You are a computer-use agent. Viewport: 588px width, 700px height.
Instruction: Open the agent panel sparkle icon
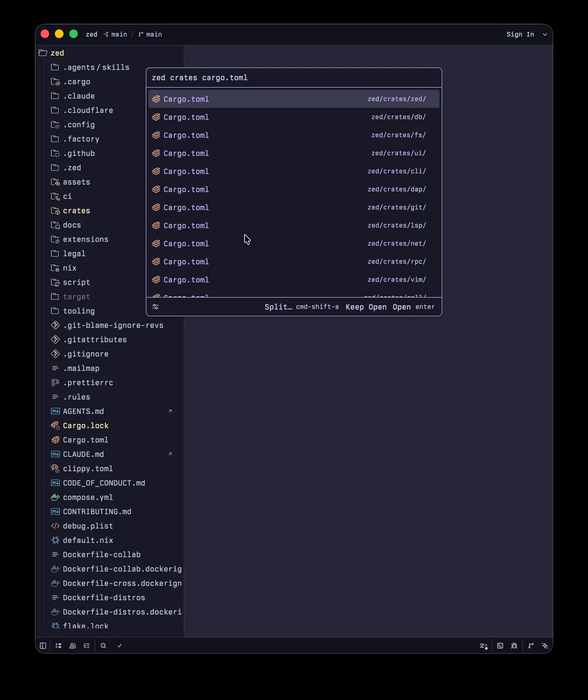click(545, 646)
